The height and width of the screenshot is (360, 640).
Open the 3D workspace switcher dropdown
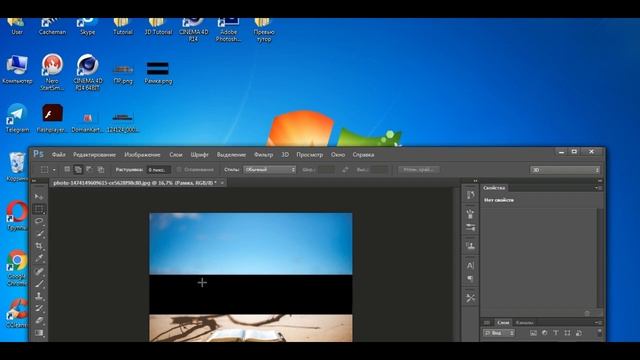pos(565,170)
